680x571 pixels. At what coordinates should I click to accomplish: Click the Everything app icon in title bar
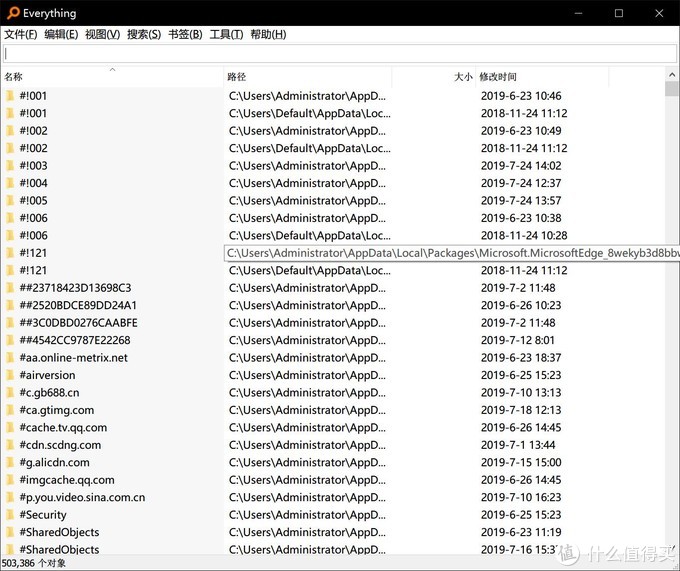(11, 13)
